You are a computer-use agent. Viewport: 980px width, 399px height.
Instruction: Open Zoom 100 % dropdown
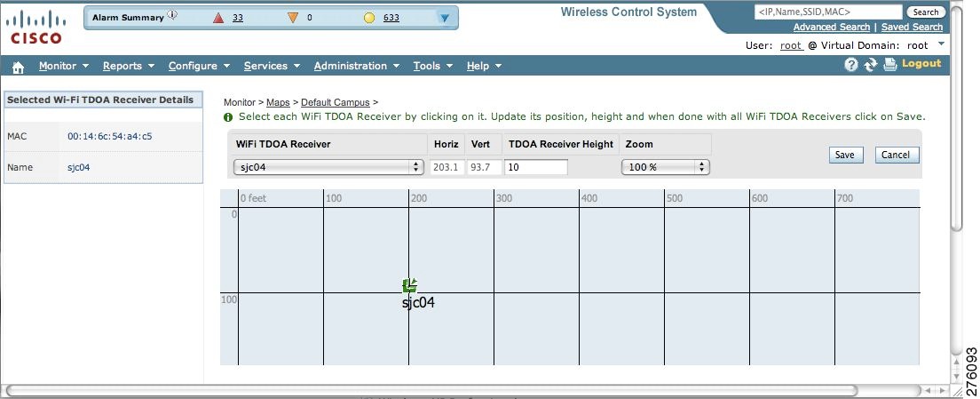pos(666,167)
